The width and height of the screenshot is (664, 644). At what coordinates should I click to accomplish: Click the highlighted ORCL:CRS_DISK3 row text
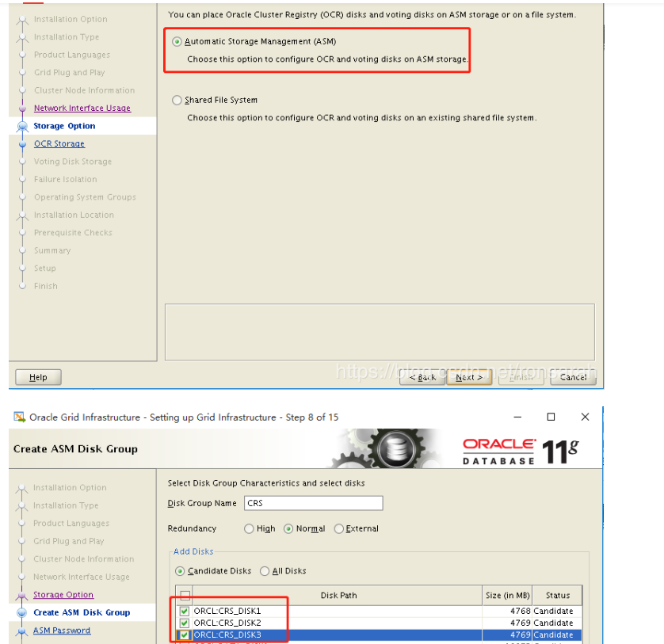227,634
